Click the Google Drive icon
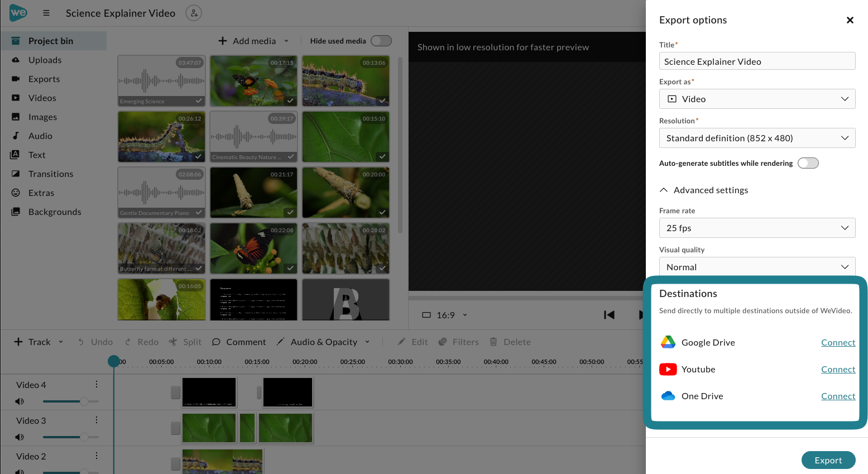868x474 pixels. pos(668,342)
